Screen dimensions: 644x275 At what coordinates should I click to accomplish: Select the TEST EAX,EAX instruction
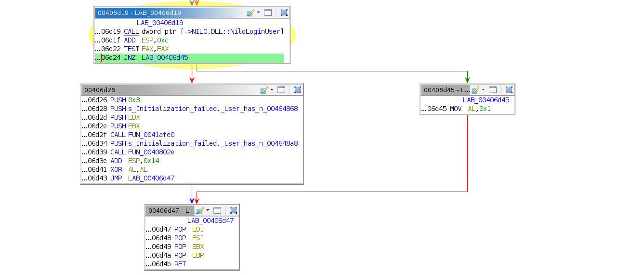[190, 49]
